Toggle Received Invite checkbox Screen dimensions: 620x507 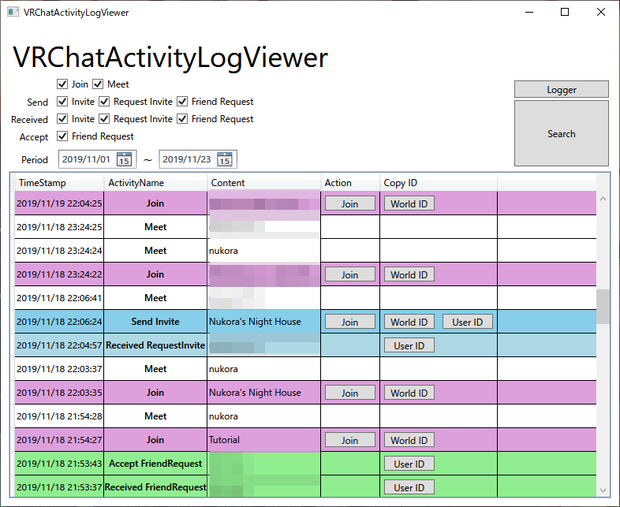pyautogui.click(x=62, y=119)
